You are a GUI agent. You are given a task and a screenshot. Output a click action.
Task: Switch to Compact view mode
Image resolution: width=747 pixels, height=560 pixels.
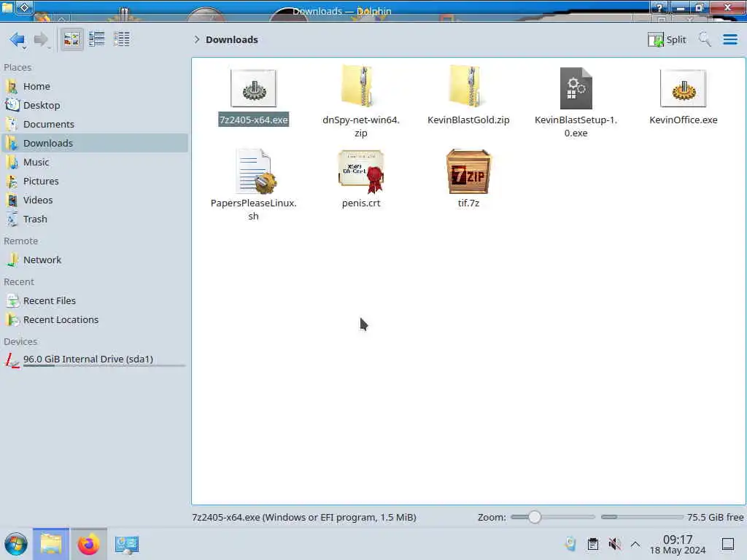tap(97, 39)
